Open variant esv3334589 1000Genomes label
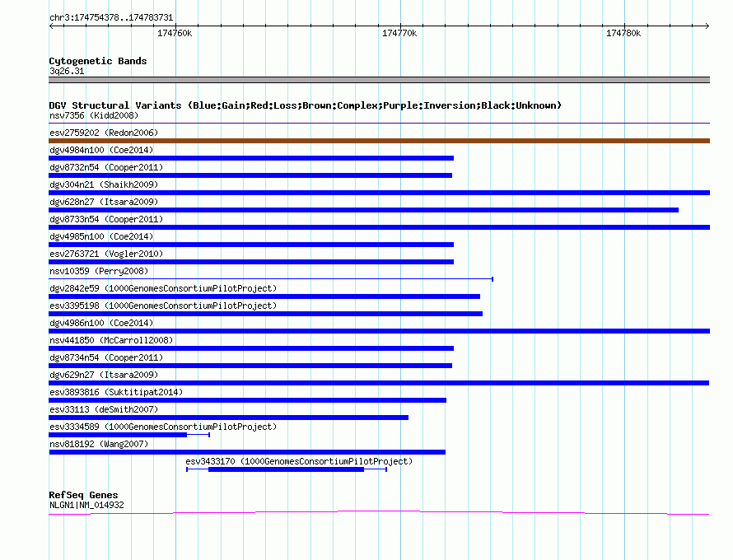 tap(163, 427)
